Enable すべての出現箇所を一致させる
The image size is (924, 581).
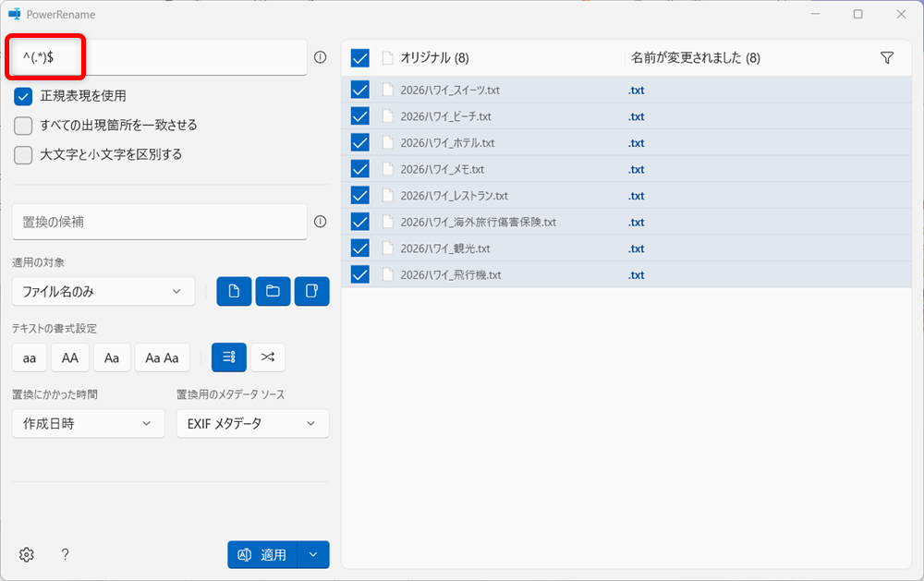[x=22, y=125]
